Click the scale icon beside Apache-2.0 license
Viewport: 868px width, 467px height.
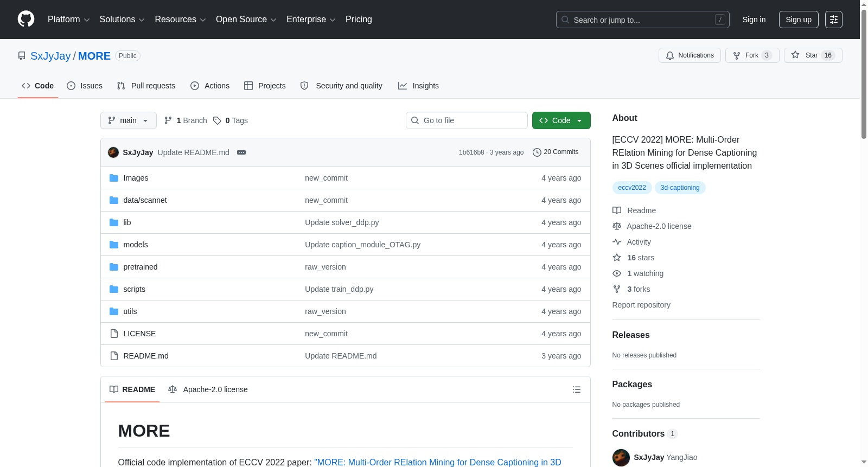(617, 226)
